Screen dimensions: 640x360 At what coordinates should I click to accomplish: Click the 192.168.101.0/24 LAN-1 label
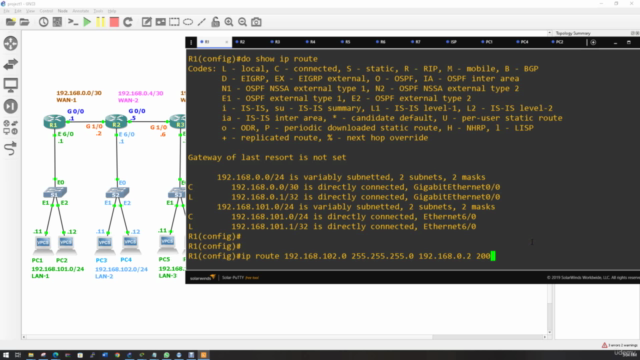58,272
